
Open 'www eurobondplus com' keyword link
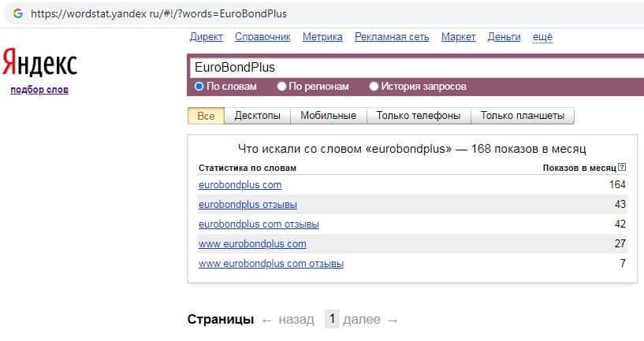[252, 244]
